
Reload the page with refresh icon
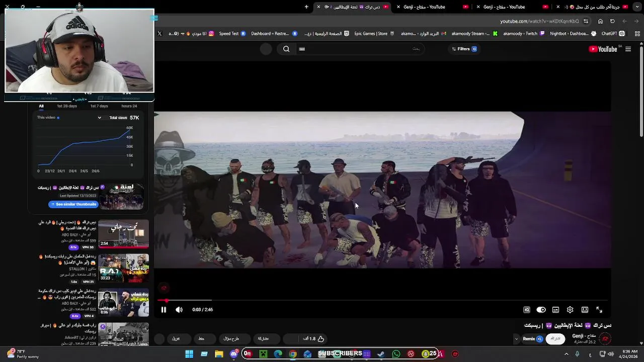tap(612, 21)
